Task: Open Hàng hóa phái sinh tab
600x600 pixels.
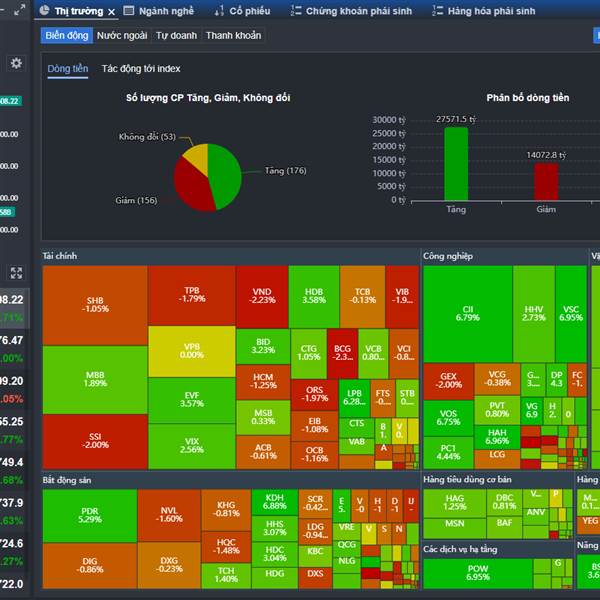Action: tap(492, 11)
